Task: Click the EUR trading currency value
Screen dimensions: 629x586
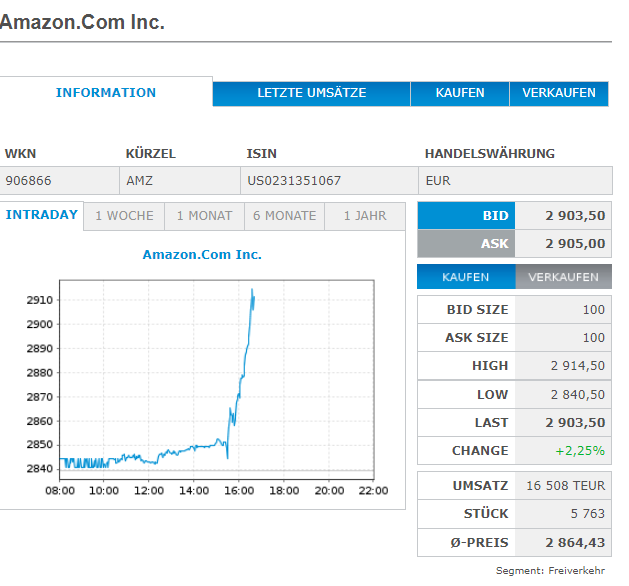Action: tap(438, 181)
